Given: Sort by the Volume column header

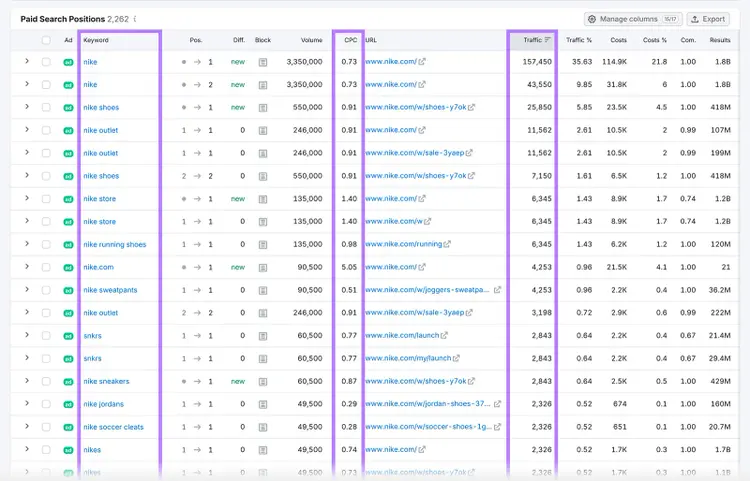Looking at the screenshot, I should click(311, 40).
